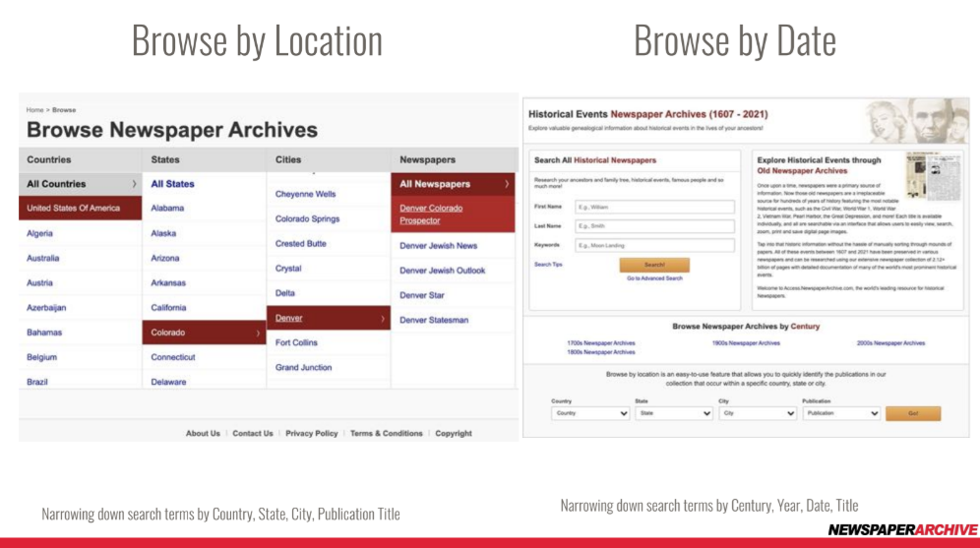The width and height of the screenshot is (980, 548).
Task: Expand the All Countries chevron arrow
Action: [134, 184]
